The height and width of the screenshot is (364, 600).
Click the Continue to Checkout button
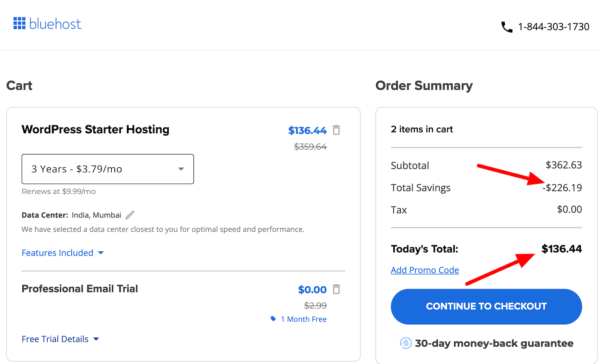(x=486, y=306)
